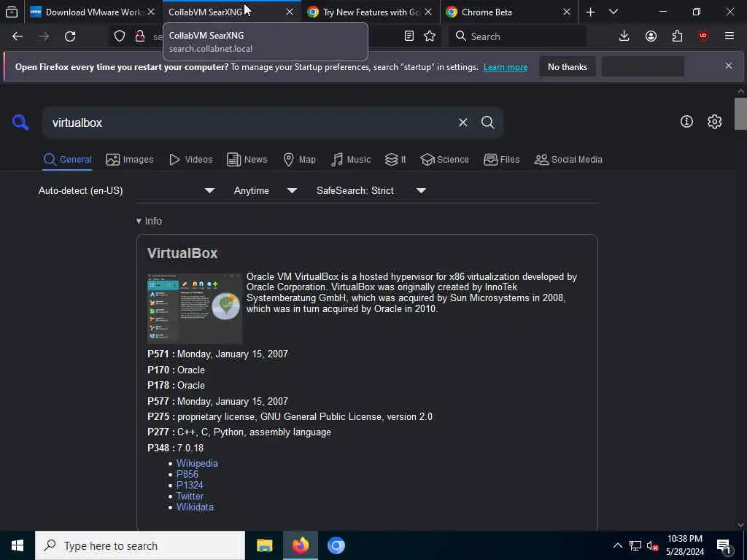
Task: Select the General search category
Action: pyautogui.click(x=67, y=160)
